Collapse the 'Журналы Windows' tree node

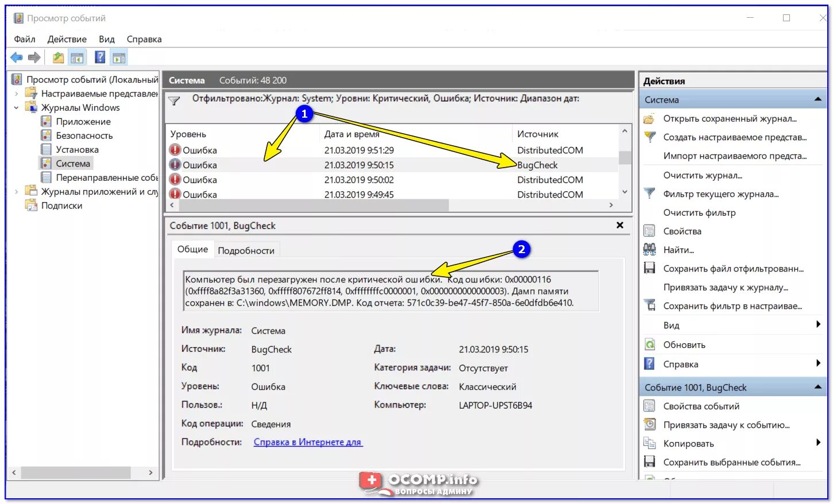pos(16,107)
